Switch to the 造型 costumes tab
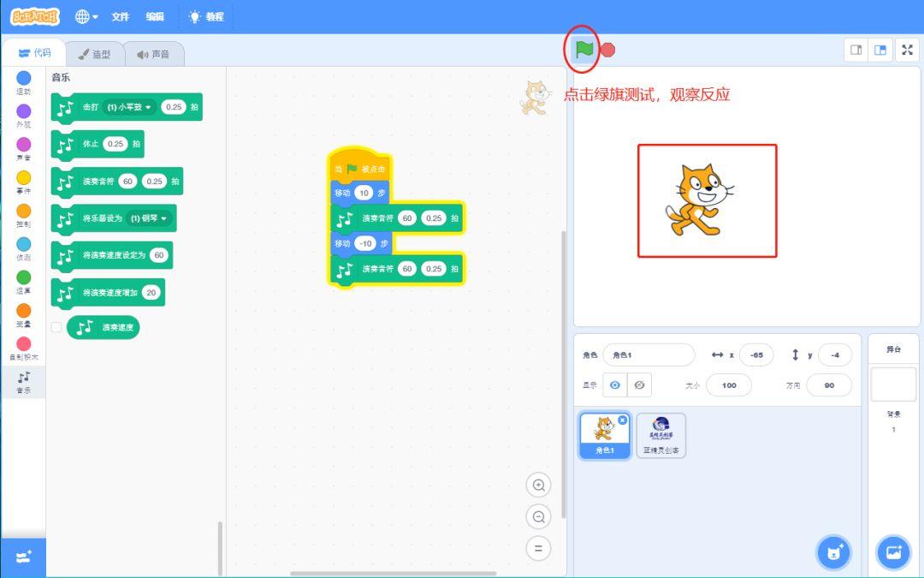The image size is (924, 578). [x=95, y=54]
